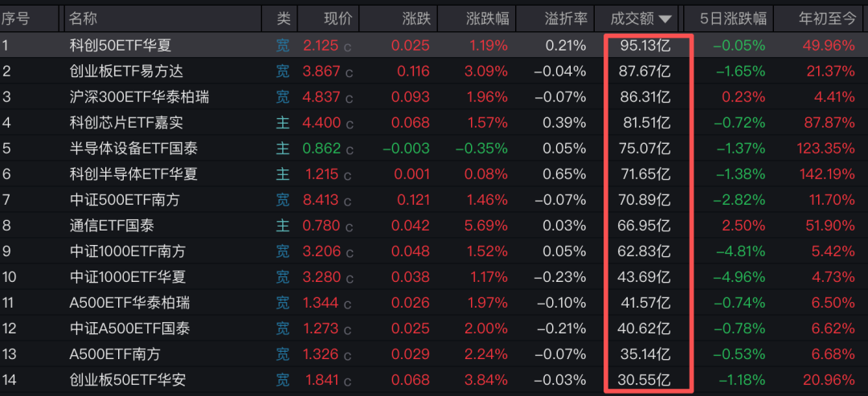
Task: Click the 类 column header
Action: pyautogui.click(x=284, y=19)
